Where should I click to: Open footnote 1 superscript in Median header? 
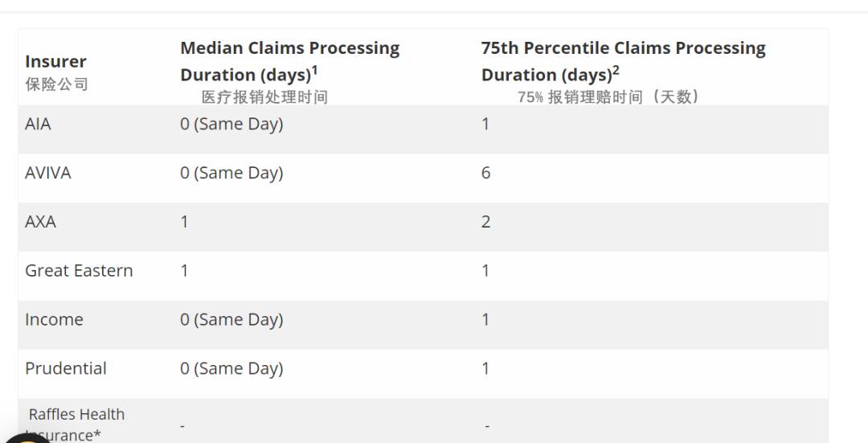[315, 70]
